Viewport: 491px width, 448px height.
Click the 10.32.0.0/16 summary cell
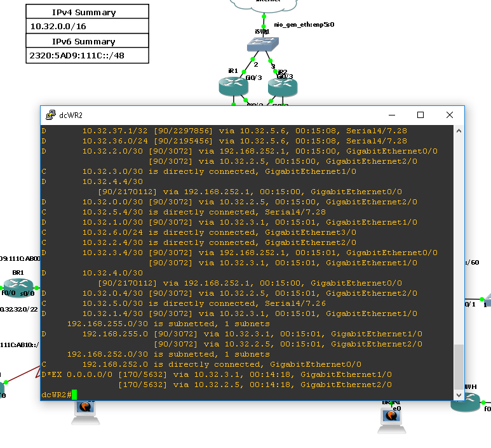pyautogui.click(x=88, y=26)
